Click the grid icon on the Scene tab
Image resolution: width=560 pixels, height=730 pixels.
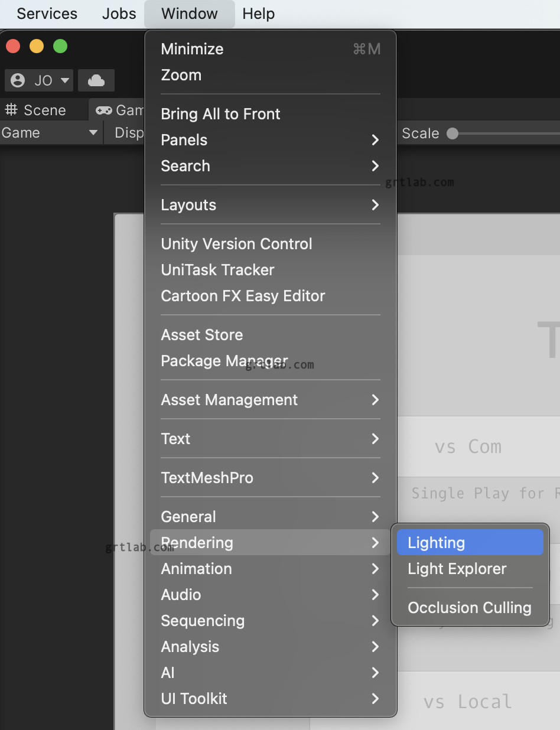(12, 110)
